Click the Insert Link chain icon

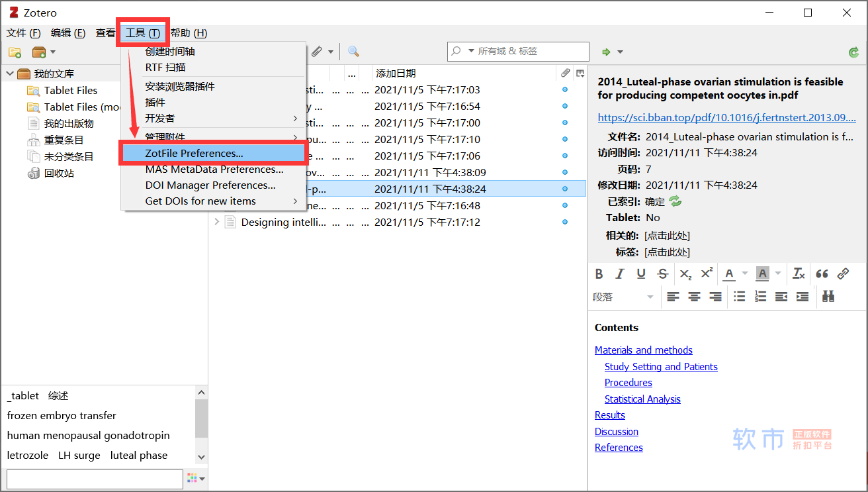[x=843, y=273]
